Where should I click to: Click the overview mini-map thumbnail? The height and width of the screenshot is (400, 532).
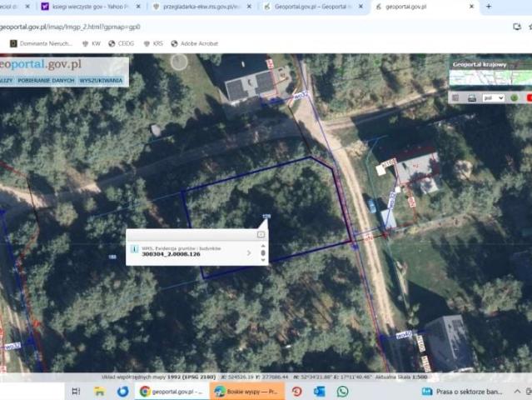coord(490,77)
